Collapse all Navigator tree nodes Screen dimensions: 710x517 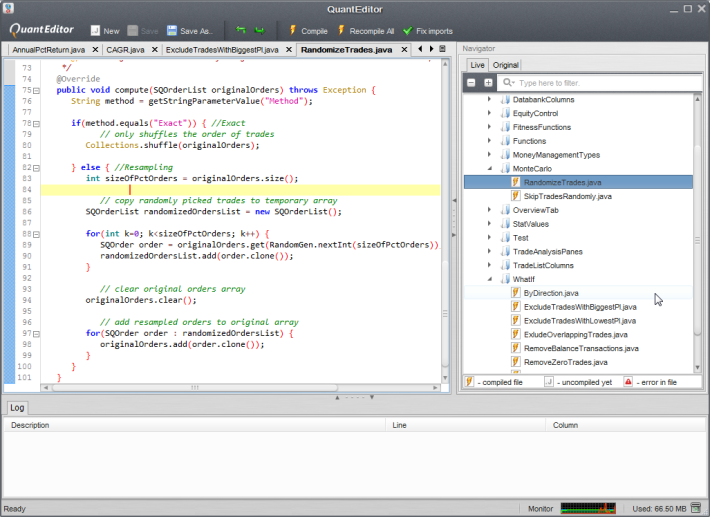click(x=471, y=83)
